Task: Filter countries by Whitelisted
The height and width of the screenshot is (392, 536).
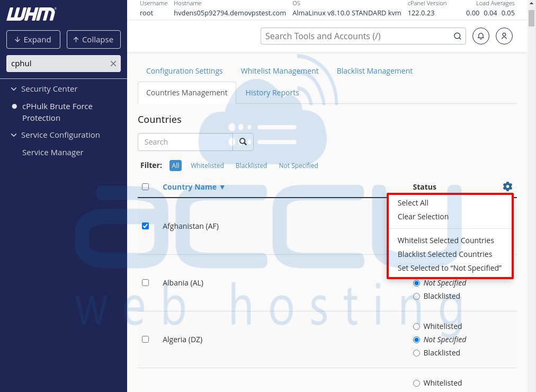Action: 207,165
